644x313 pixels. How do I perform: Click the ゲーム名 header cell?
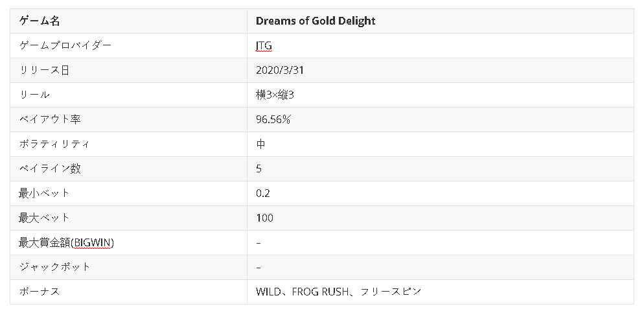(x=40, y=21)
